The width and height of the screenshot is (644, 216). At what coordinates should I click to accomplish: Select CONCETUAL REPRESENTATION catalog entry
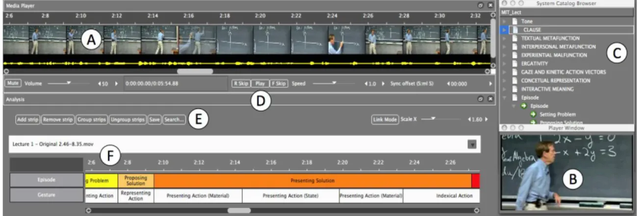(x=556, y=81)
